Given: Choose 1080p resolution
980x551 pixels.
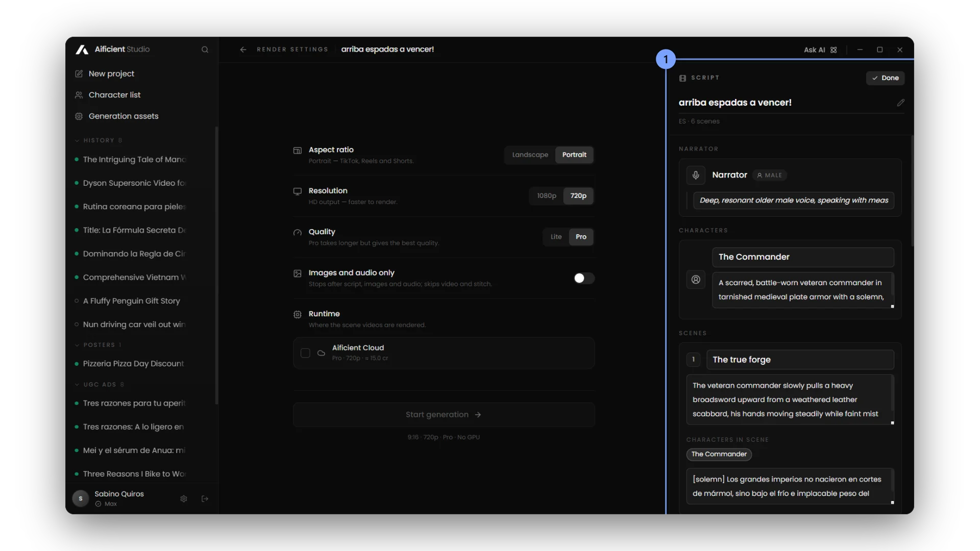Looking at the screenshot, I should point(546,196).
